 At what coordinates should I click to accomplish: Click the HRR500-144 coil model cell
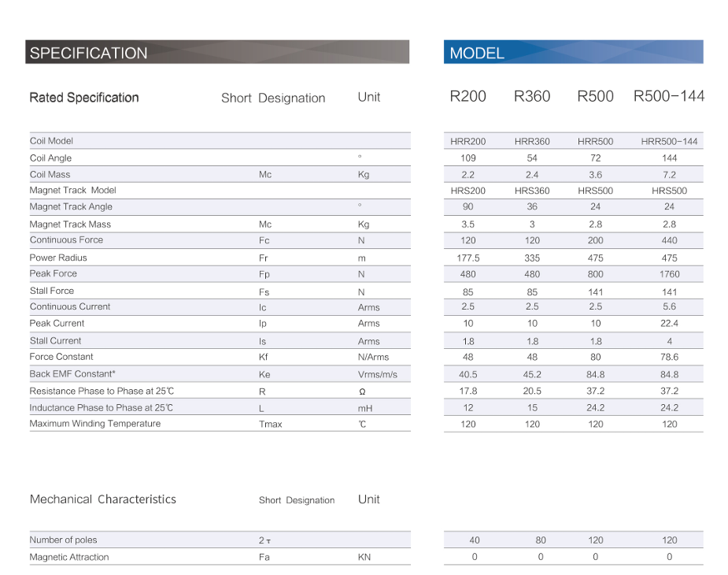coord(669,142)
